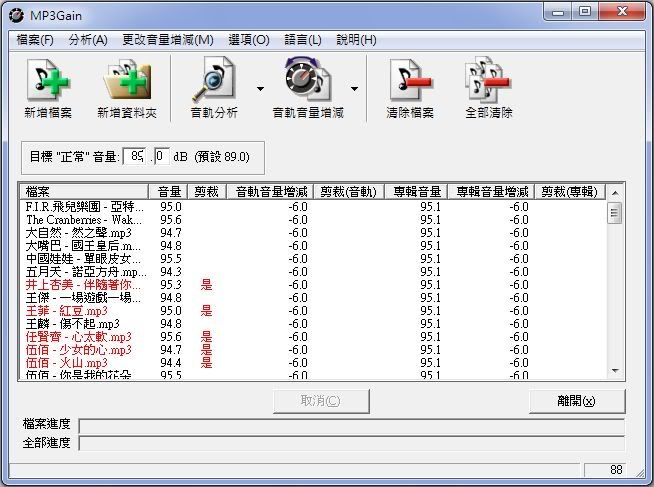Click the 95.6 volume of The Cranberries

coord(171,220)
